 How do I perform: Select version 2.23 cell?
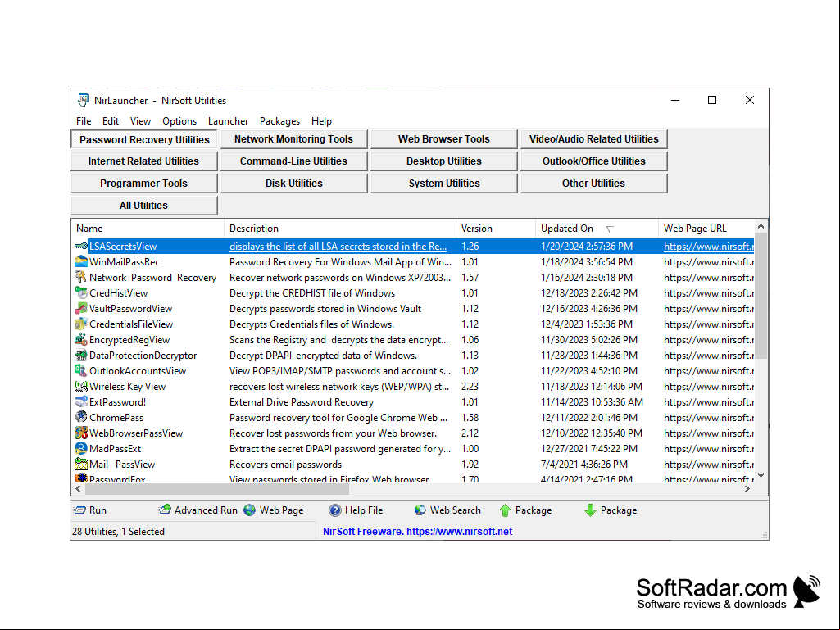click(x=470, y=387)
